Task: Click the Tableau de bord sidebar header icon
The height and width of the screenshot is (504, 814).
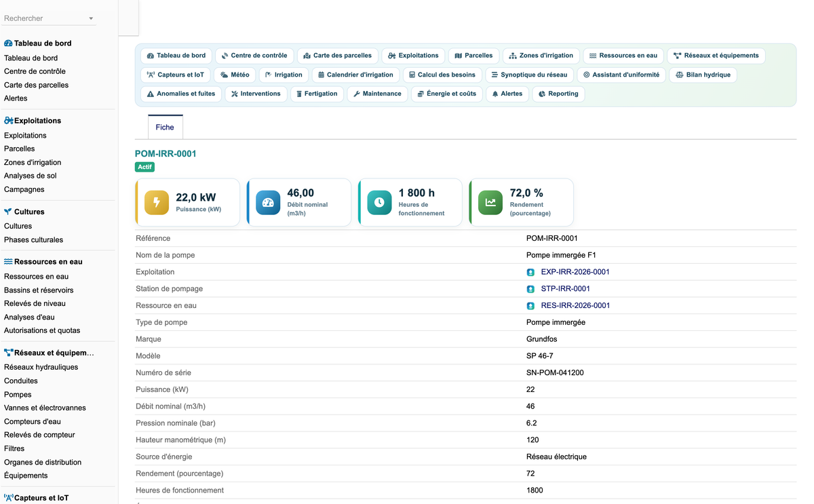Action: coord(8,43)
